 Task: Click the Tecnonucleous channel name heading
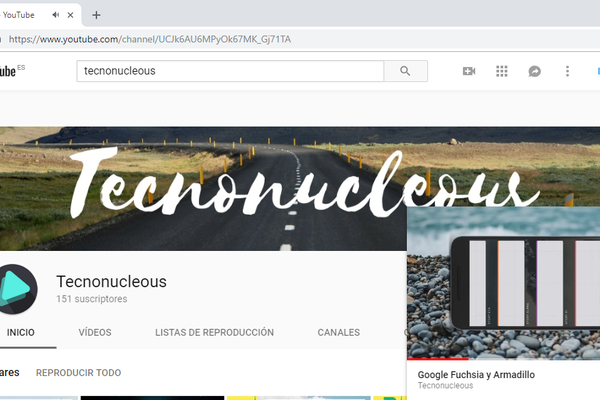pyautogui.click(x=111, y=282)
